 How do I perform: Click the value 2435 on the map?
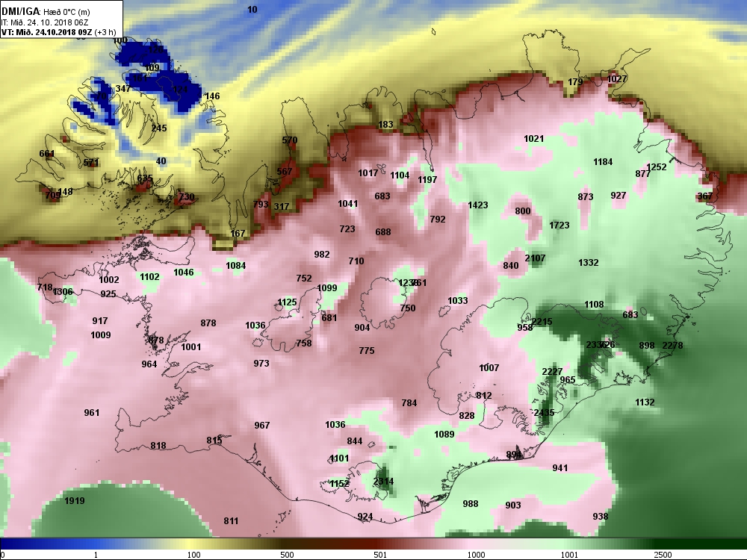[544, 412]
